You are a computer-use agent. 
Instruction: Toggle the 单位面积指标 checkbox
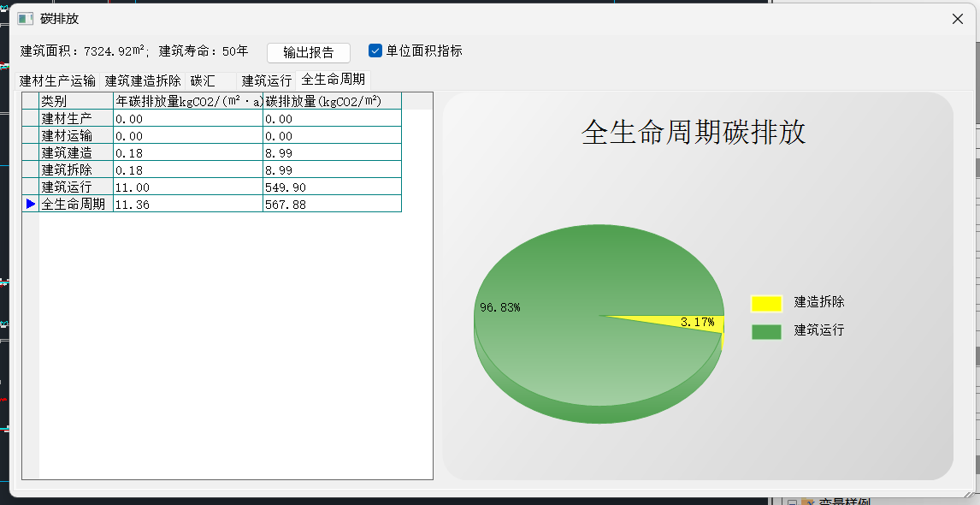pyautogui.click(x=375, y=50)
